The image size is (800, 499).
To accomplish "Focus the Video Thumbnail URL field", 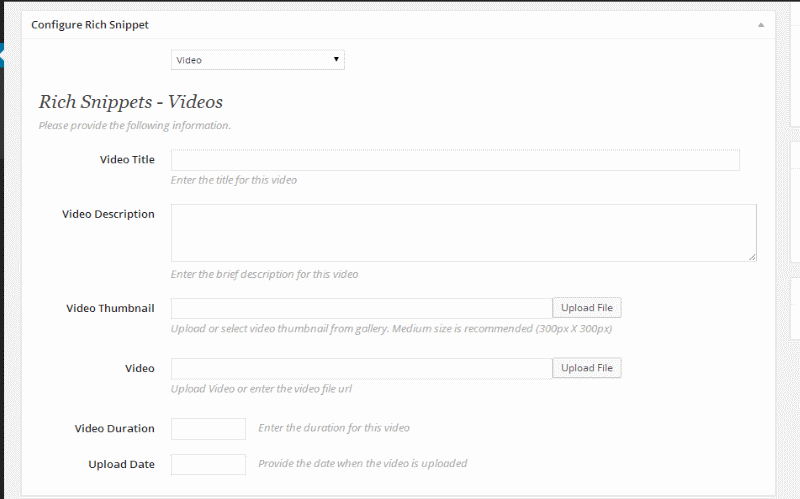I will [362, 309].
